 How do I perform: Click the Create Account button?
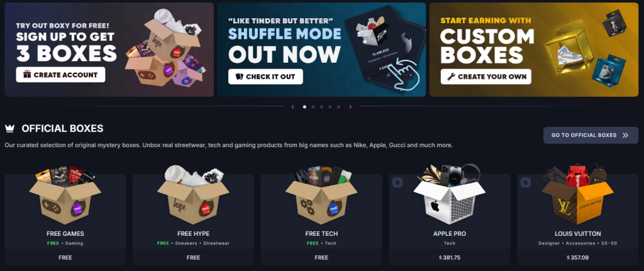[61, 75]
